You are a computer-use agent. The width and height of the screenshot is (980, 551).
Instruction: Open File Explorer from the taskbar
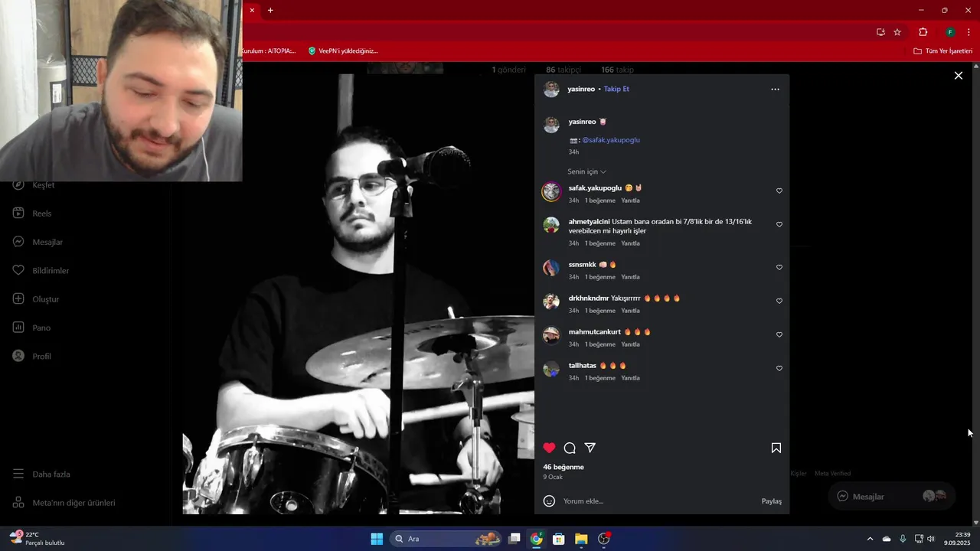[581, 539]
